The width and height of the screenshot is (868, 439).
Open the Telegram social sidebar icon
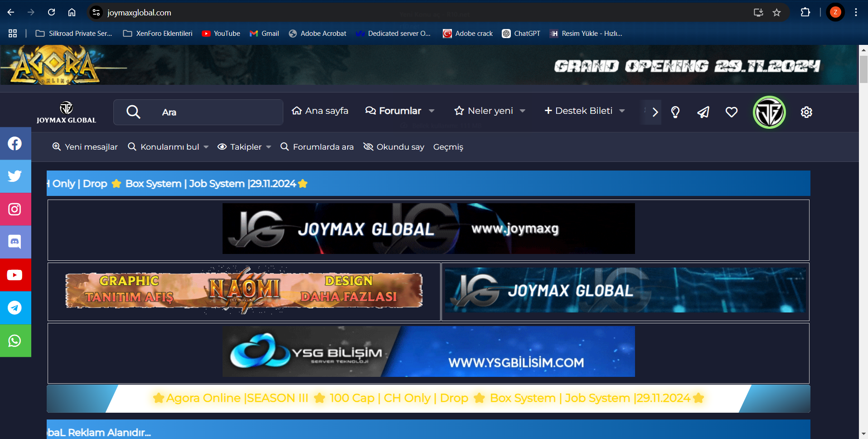15,308
